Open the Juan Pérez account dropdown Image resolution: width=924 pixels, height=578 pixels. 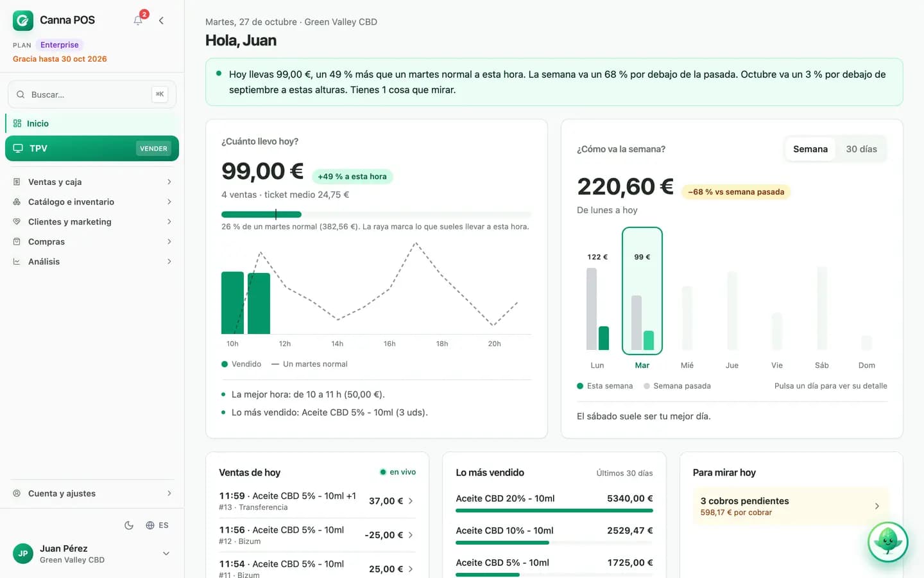coord(166,554)
